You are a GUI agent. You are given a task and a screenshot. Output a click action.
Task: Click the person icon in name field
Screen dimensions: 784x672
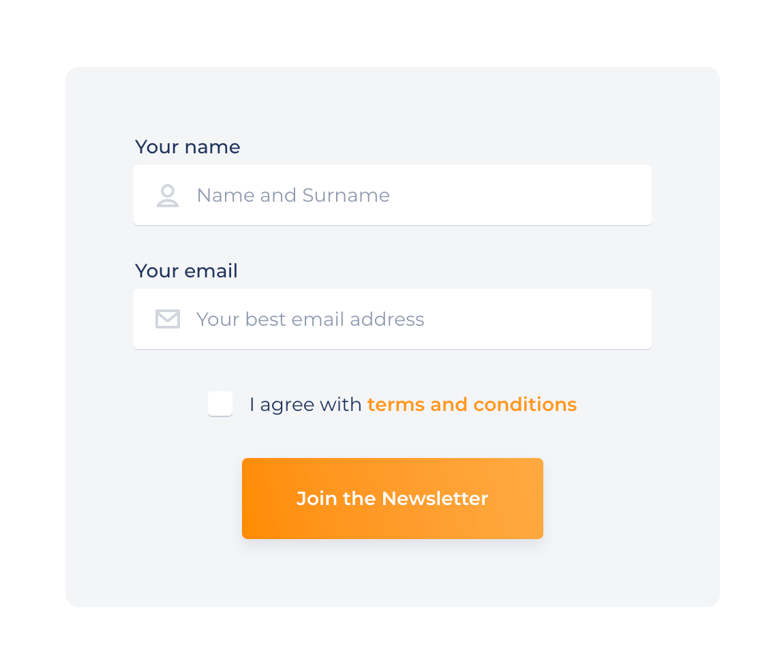(x=168, y=196)
